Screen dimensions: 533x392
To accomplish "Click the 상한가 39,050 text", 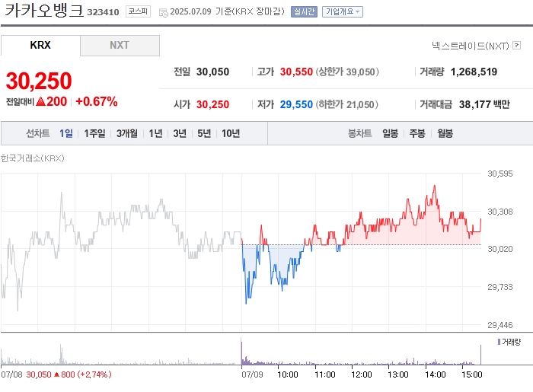I will [347, 72].
